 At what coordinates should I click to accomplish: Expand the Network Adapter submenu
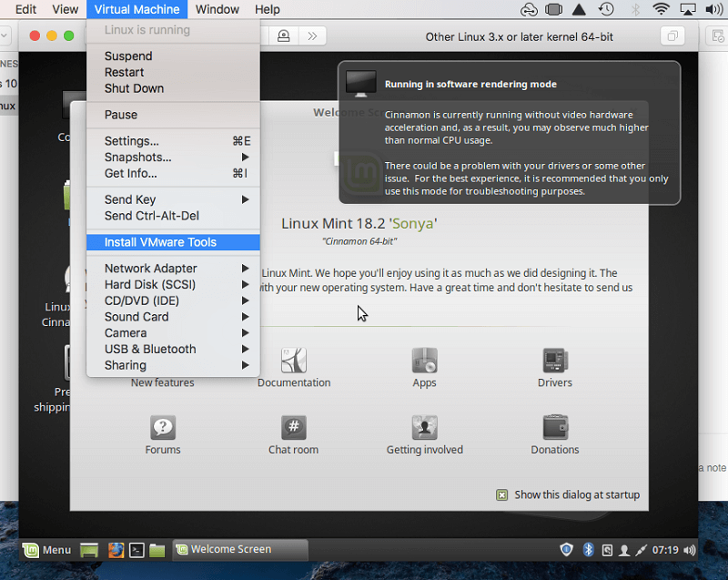point(173,269)
